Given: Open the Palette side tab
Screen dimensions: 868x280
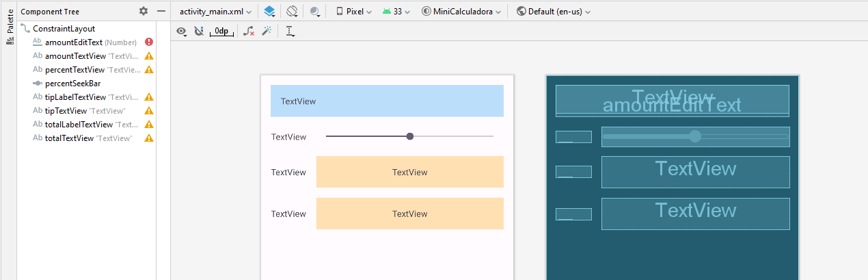Looking at the screenshot, I should coord(10,26).
